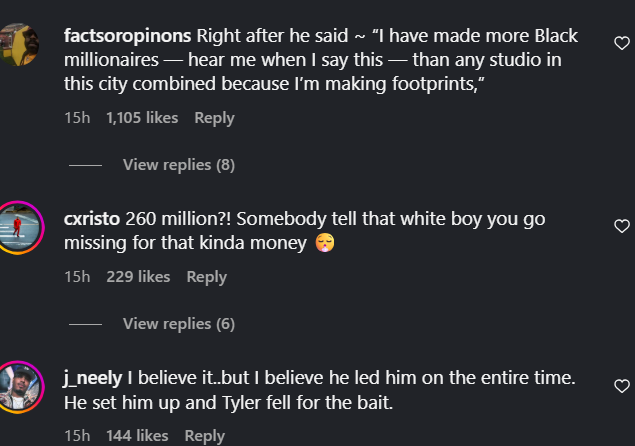
Task: Open cxristo's profile avatar
Action: [20, 227]
